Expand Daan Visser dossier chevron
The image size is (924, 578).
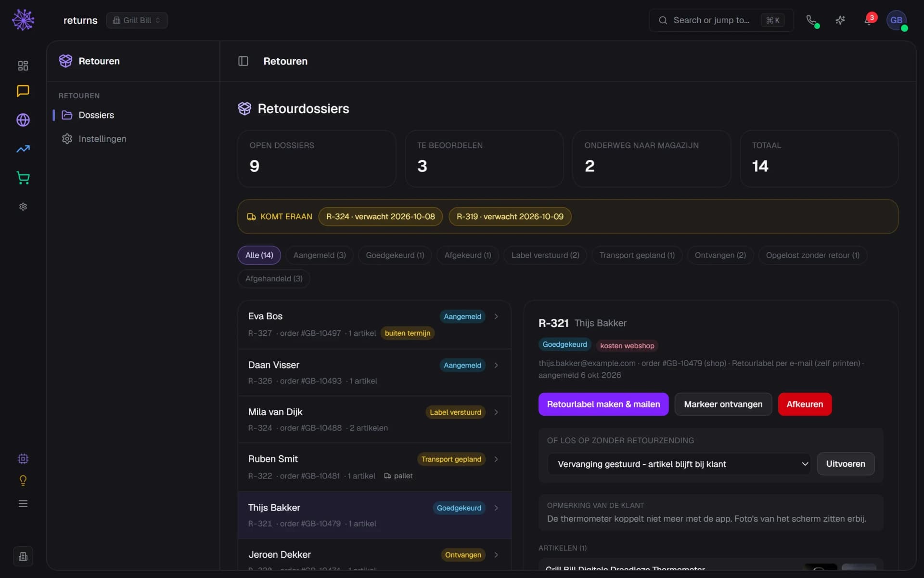496,365
